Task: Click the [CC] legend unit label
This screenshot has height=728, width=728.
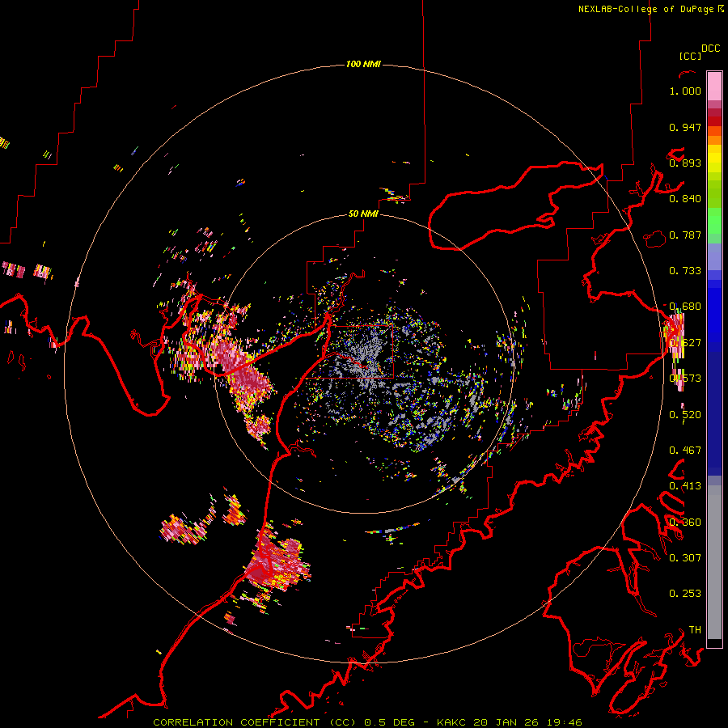Action: tap(690, 56)
